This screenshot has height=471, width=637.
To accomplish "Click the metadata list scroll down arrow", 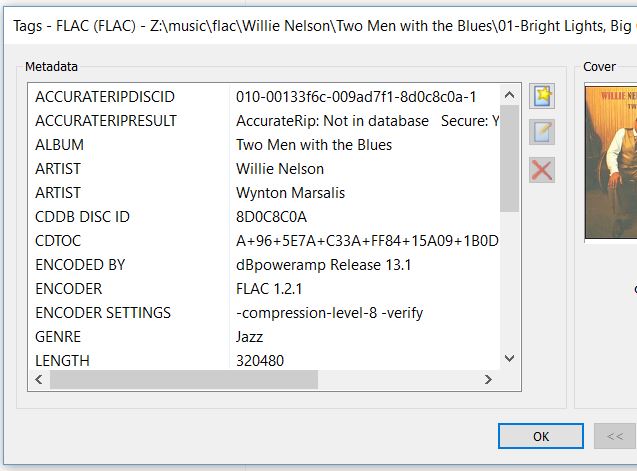I will click(x=509, y=358).
